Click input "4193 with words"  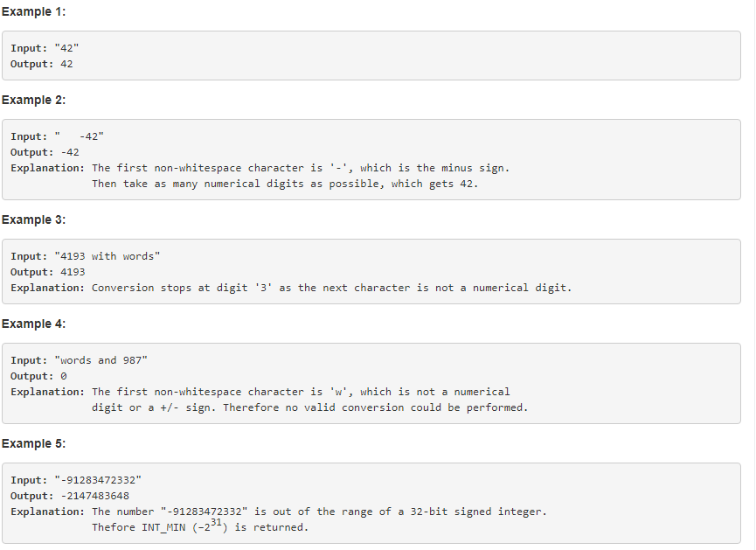pyautogui.click(x=86, y=256)
